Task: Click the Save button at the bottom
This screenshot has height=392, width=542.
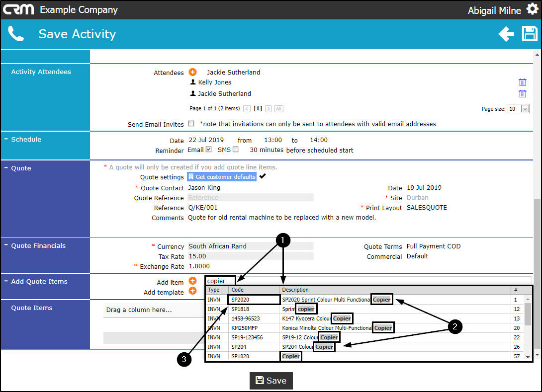Action: pos(271,381)
